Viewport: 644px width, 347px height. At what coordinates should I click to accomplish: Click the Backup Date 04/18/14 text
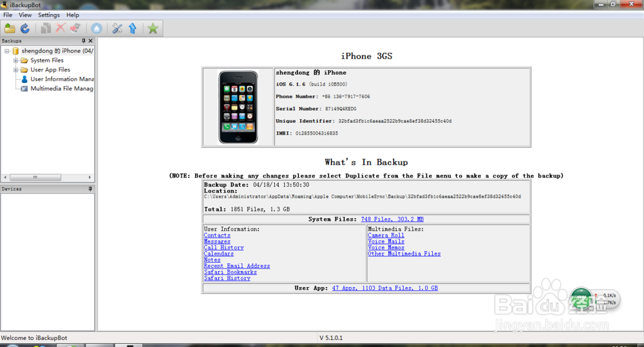257,185
